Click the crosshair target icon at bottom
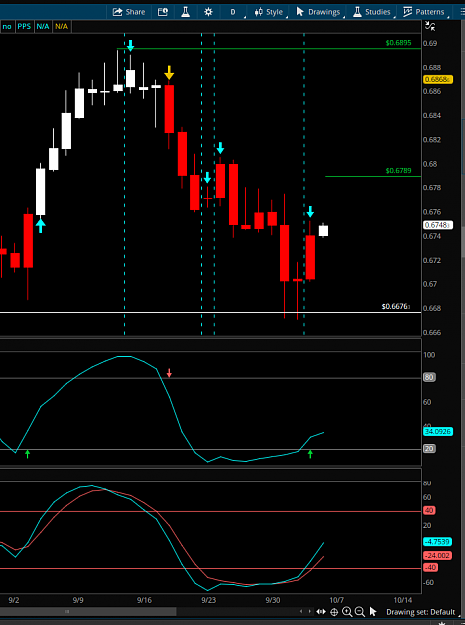 point(334,611)
